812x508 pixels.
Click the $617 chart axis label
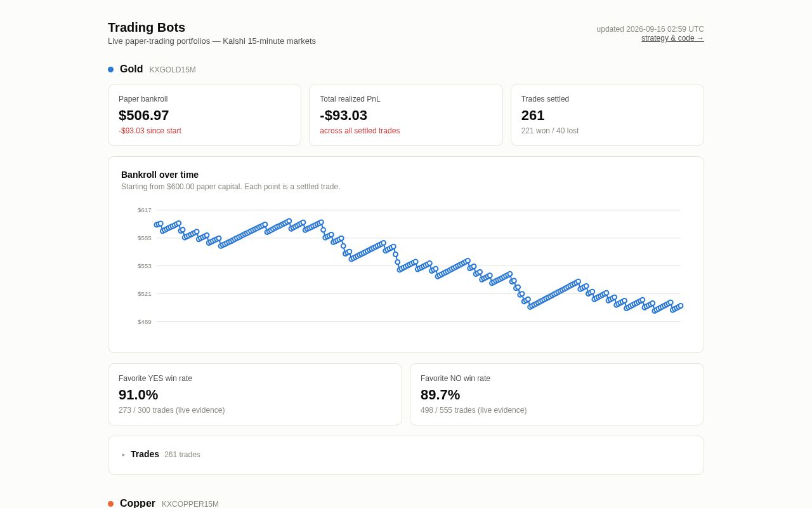tap(145, 210)
